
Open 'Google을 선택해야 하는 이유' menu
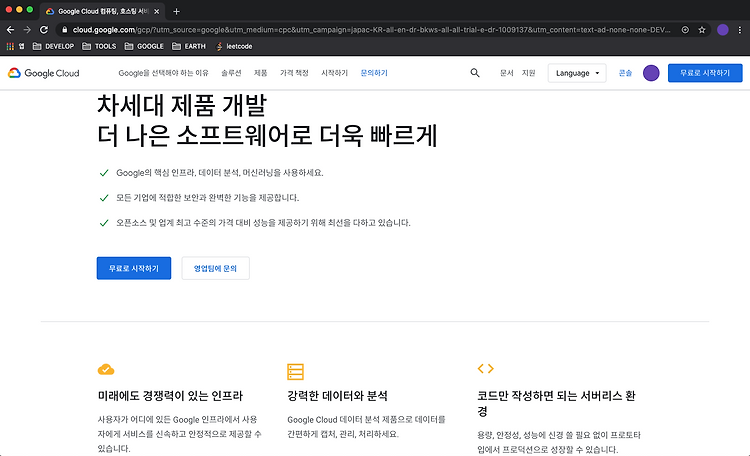tap(163, 73)
